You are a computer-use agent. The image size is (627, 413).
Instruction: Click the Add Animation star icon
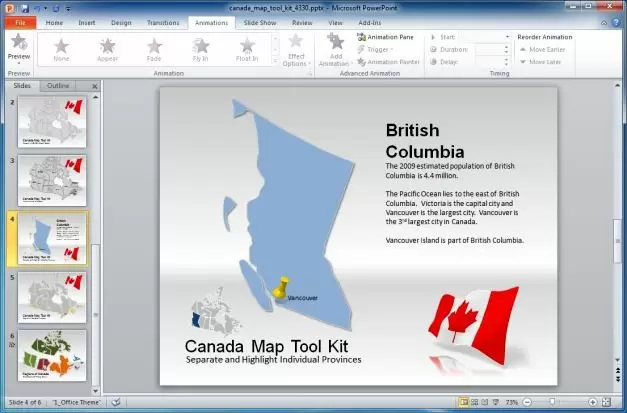pyautogui.click(x=335, y=43)
